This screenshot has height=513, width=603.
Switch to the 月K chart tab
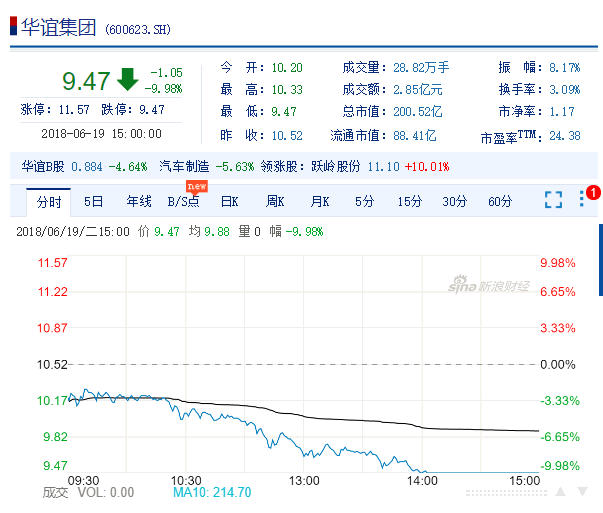pos(320,202)
